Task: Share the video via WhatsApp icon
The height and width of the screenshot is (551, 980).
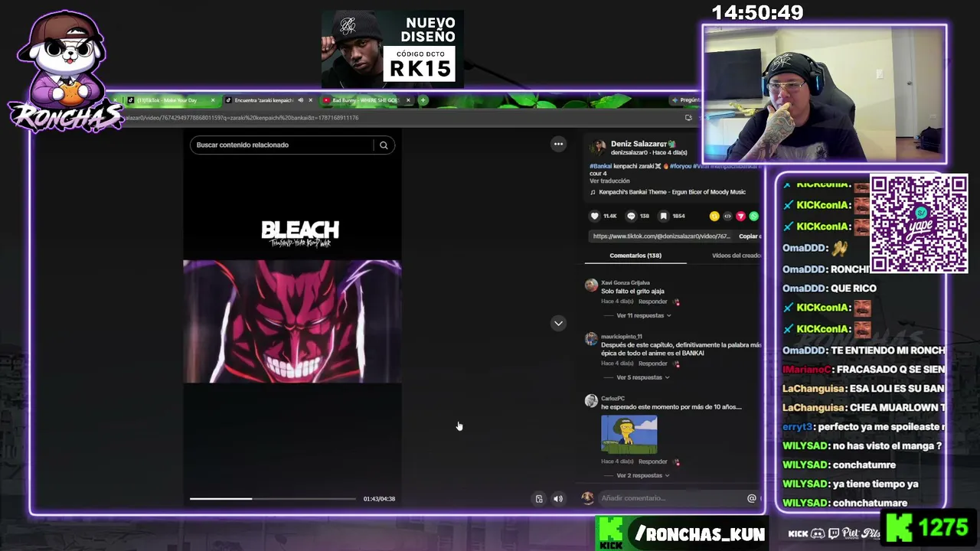Action: pyautogui.click(x=753, y=216)
